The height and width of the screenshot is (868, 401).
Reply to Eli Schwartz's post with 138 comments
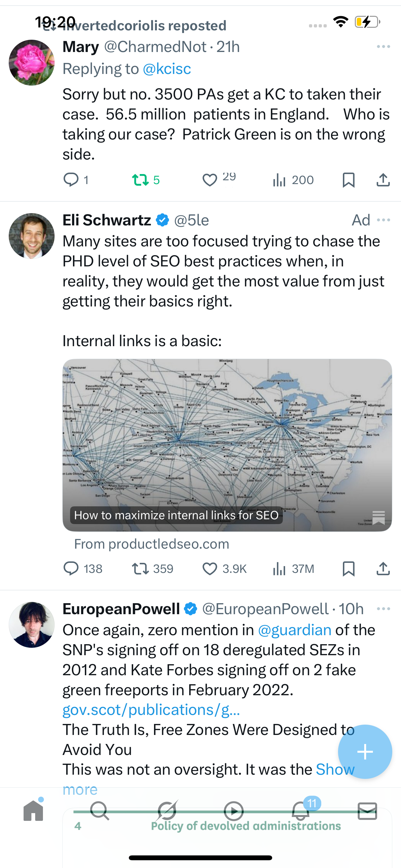(x=71, y=569)
